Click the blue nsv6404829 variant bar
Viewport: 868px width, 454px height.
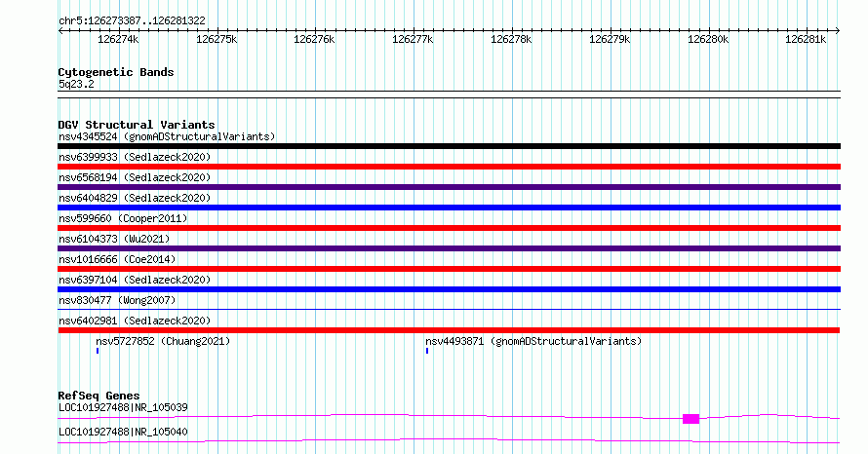pos(449,208)
